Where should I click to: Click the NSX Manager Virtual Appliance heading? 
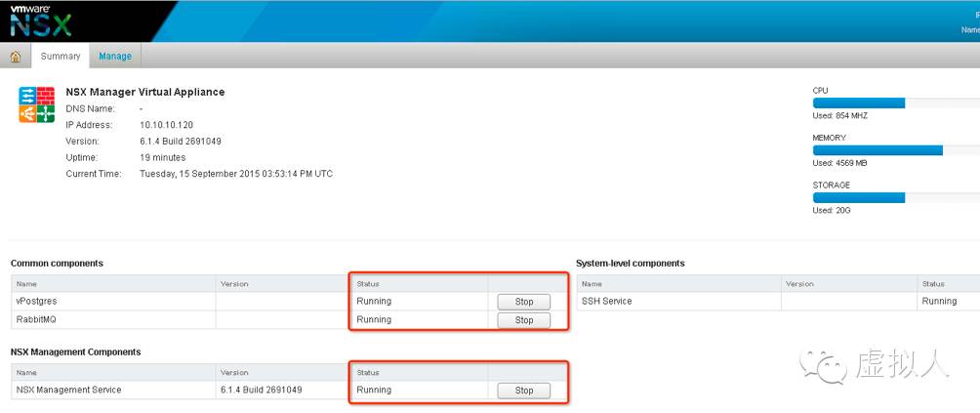coord(145,92)
